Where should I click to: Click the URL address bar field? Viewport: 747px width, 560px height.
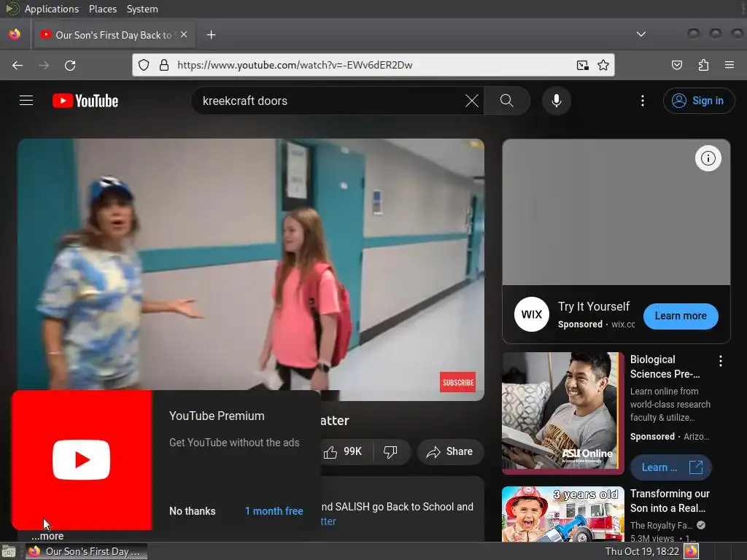(373, 65)
